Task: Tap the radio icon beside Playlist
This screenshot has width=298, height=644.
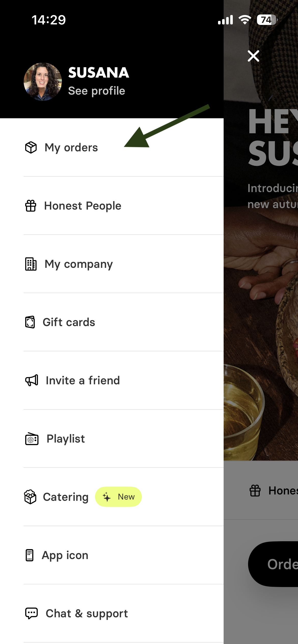Action: pos(32,439)
